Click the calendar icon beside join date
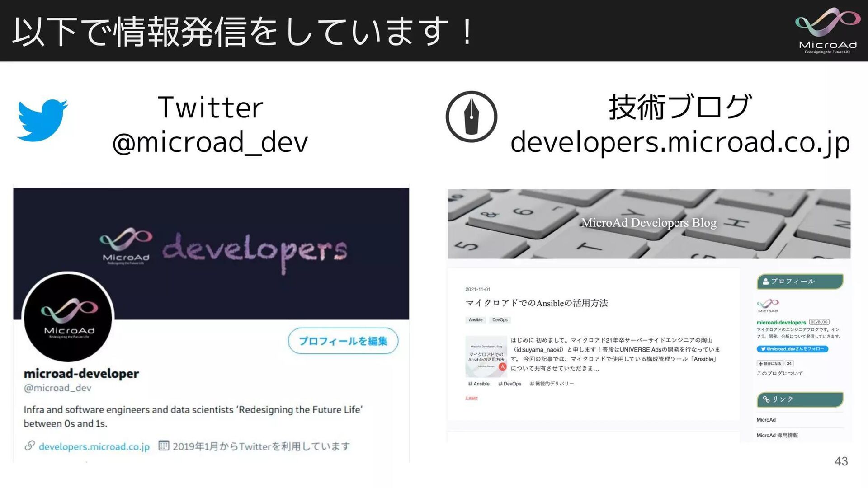 (x=163, y=446)
